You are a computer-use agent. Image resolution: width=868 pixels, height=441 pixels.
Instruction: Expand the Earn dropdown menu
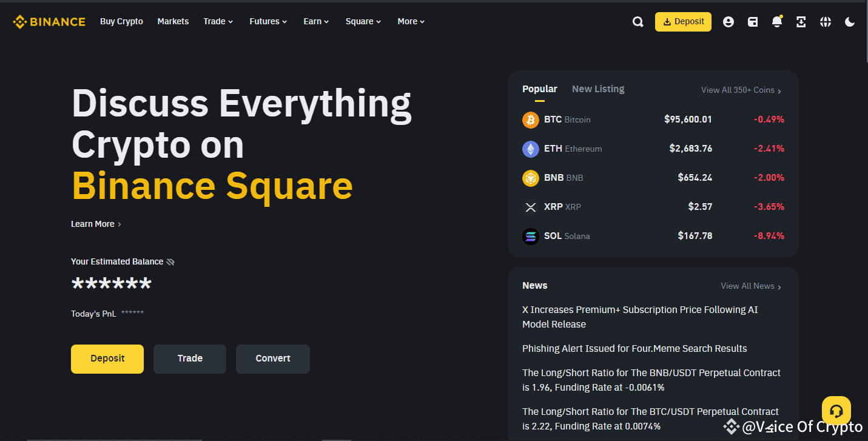coord(316,21)
